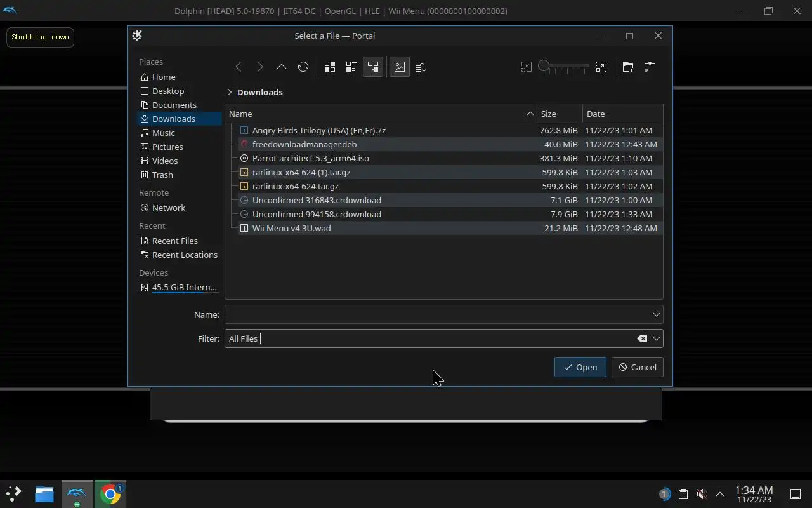
Task: Expand the Filter dropdown arrow
Action: point(657,338)
